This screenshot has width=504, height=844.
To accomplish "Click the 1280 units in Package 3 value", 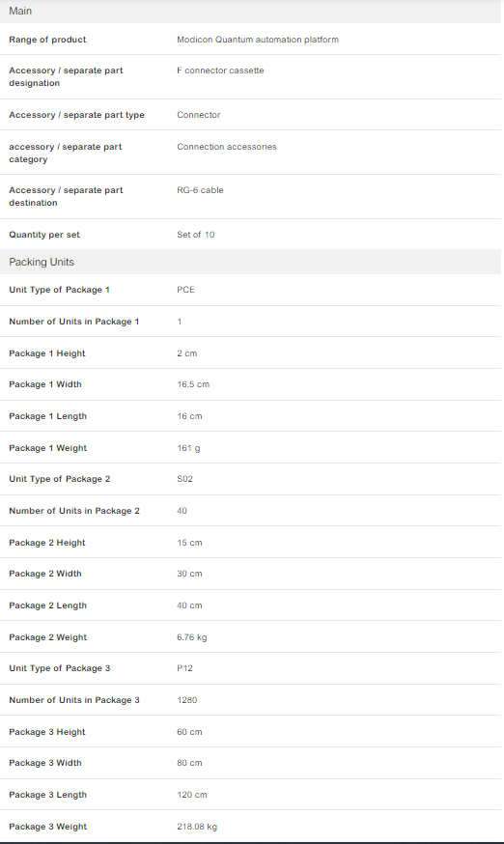I will (187, 700).
